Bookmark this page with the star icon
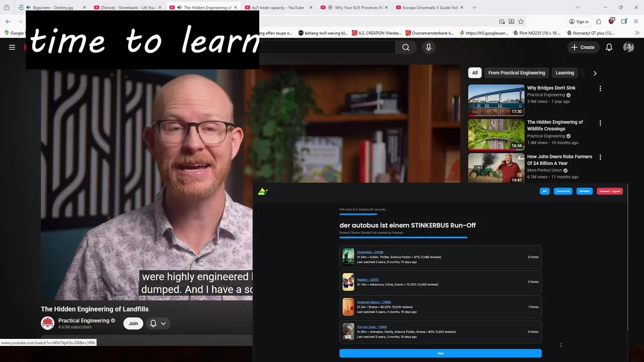This screenshot has width=644, height=362. [x=521, y=22]
